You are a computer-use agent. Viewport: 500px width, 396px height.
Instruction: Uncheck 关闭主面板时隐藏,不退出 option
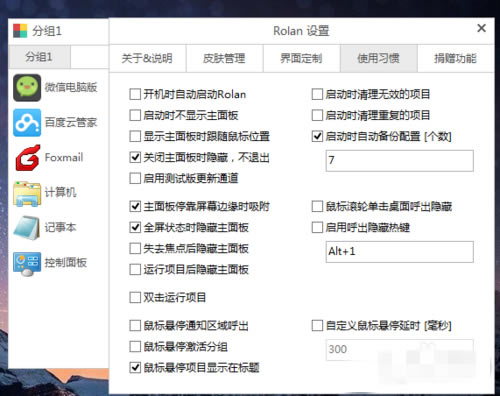pos(135,157)
